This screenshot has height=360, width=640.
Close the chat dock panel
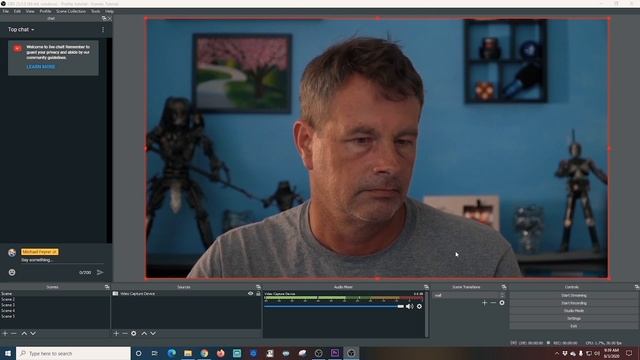click(x=109, y=18)
